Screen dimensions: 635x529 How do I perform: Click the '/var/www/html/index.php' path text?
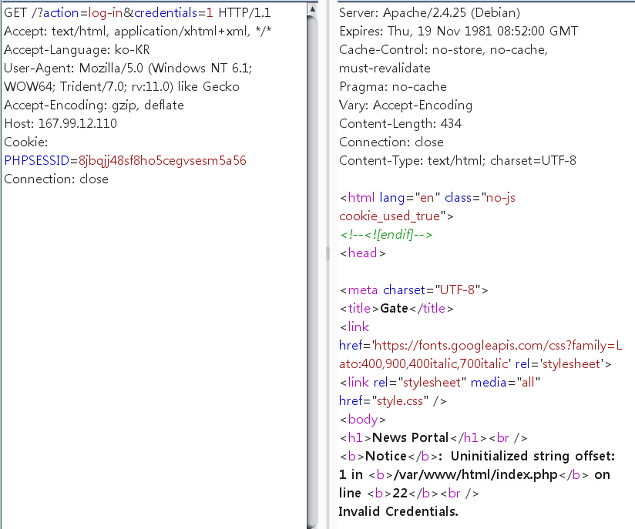coord(475,475)
